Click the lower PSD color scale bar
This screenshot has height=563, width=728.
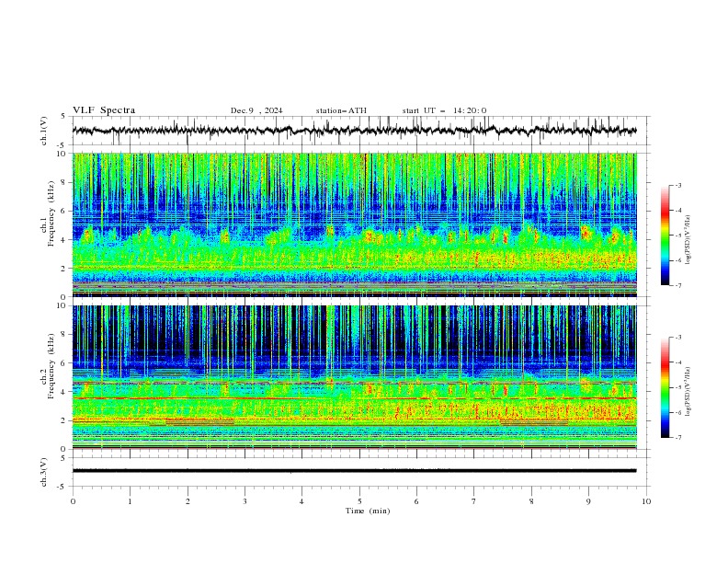[x=665, y=387]
